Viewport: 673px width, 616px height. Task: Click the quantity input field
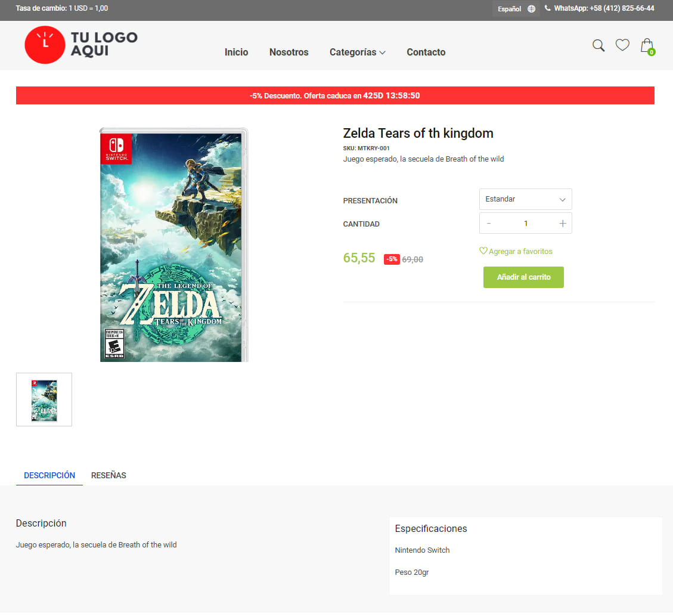coord(525,224)
